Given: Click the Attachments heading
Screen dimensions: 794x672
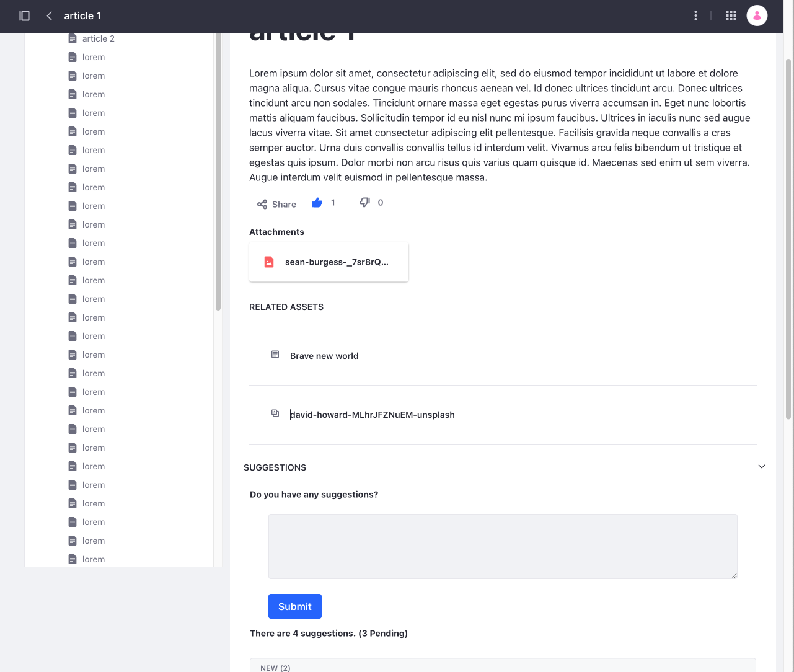Looking at the screenshot, I should [x=276, y=232].
